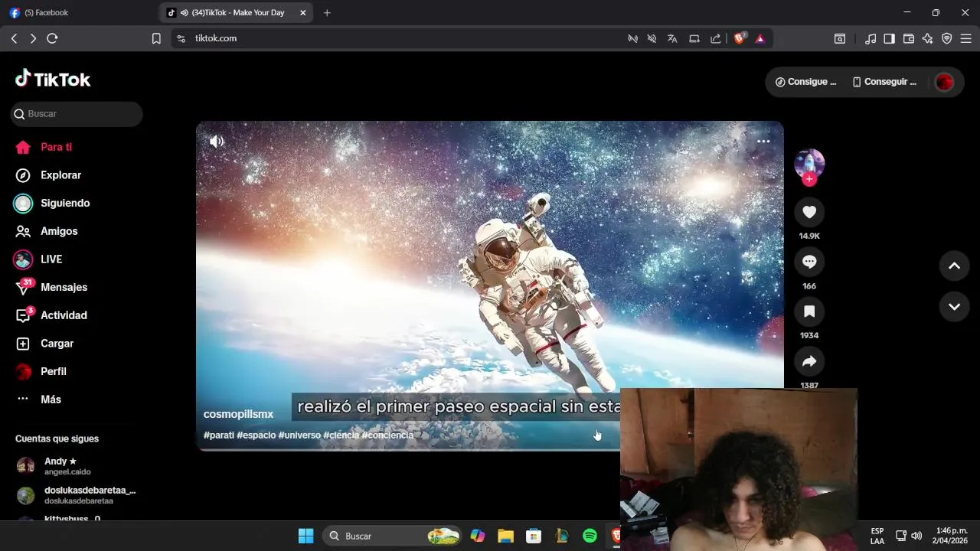Image resolution: width=980 pixels, height=551 pixels.
Task: Open File Explorer from the taskbar
Action: tap(505, 536)
